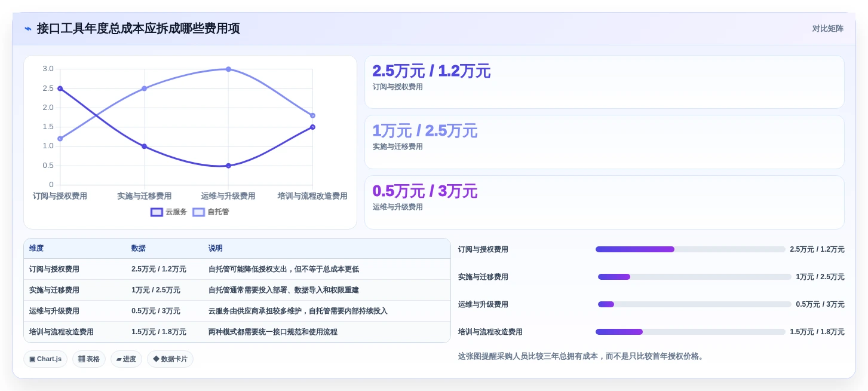The width and height of the screenshot is (868, 391).
Task: Click the footer note about 三年总拥有成本
Action: coord(582,356)
